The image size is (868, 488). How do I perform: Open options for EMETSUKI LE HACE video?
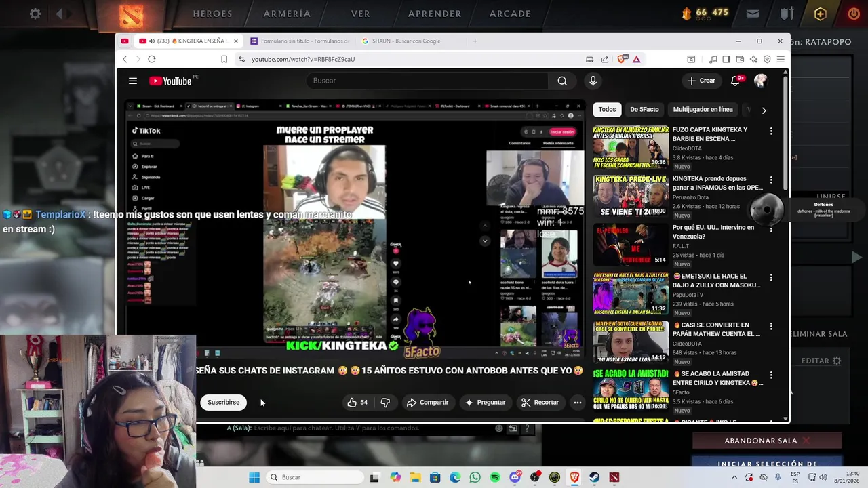(x=770, y=277)
